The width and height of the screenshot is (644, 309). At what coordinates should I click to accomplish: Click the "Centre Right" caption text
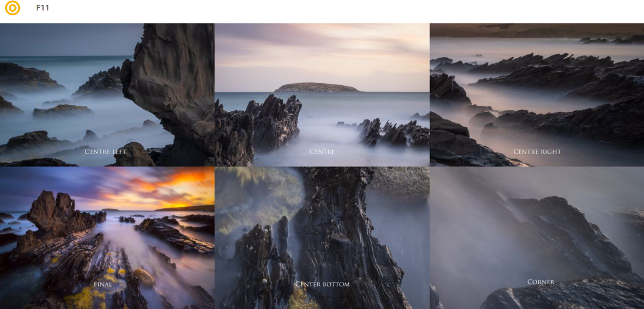pyautogui.click(x=537, y=152)
